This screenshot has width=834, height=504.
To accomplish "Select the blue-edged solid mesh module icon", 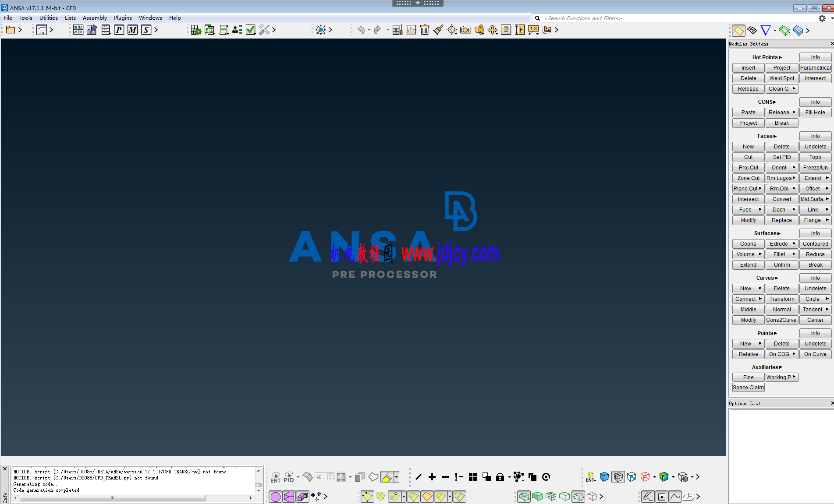I will tap(798, 30).
